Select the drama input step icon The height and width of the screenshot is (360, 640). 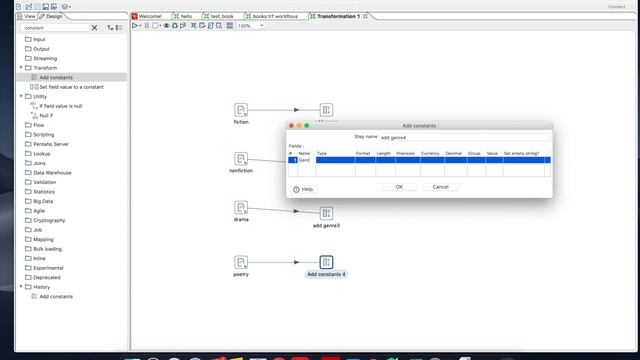coord(241,207)
